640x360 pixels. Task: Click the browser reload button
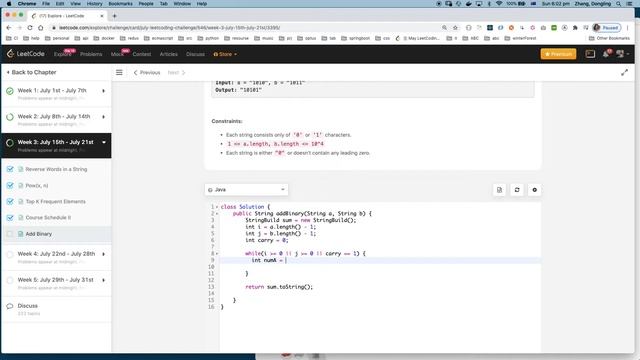coord(30,28)
